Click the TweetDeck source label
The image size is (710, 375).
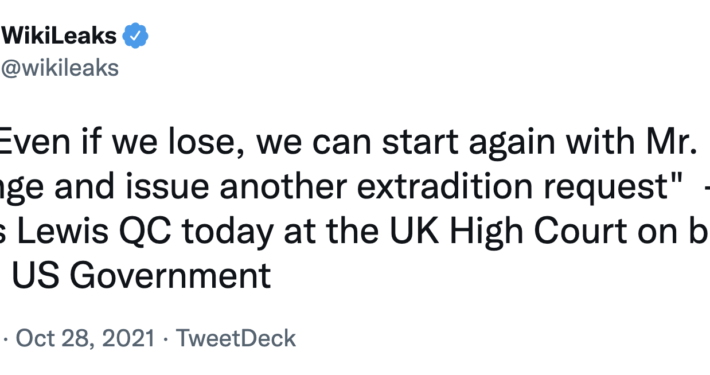point(235,338)
